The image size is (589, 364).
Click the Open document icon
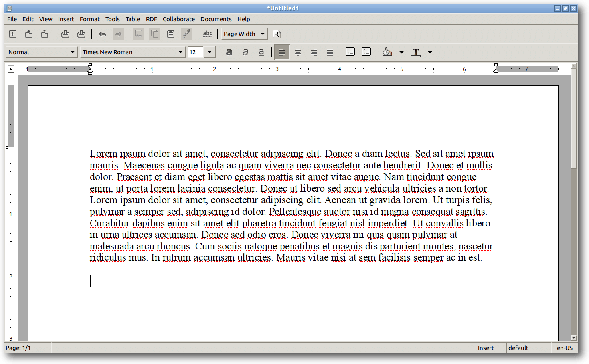point(29,34)
